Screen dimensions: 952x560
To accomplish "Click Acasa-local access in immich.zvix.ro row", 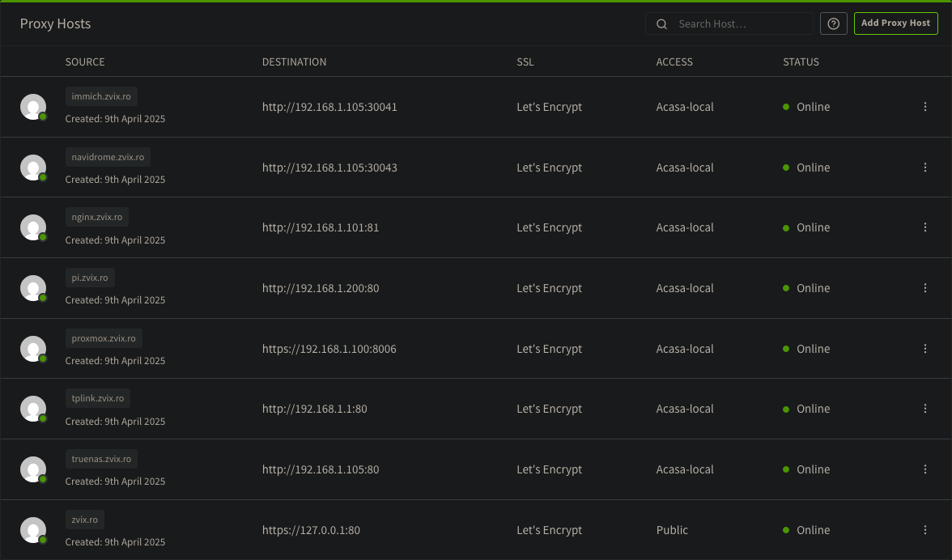I will tap(685, 107).
